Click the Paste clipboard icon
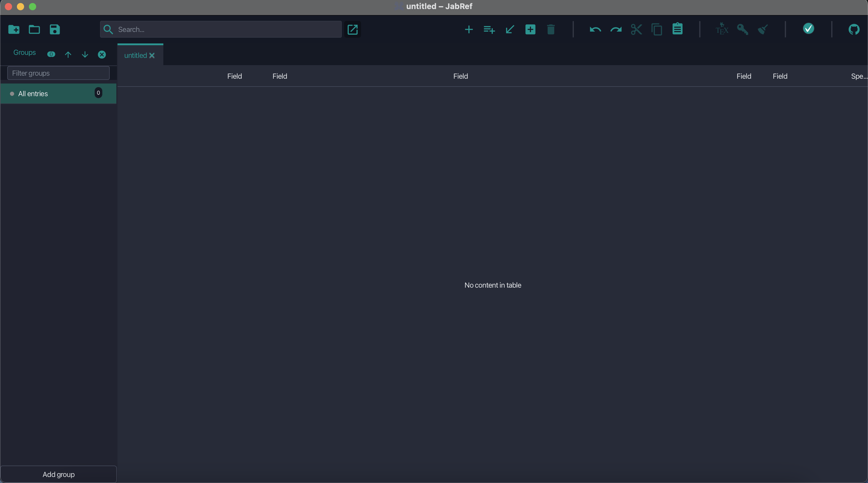The width and height of the screenshot is (868, 483). 677,29
